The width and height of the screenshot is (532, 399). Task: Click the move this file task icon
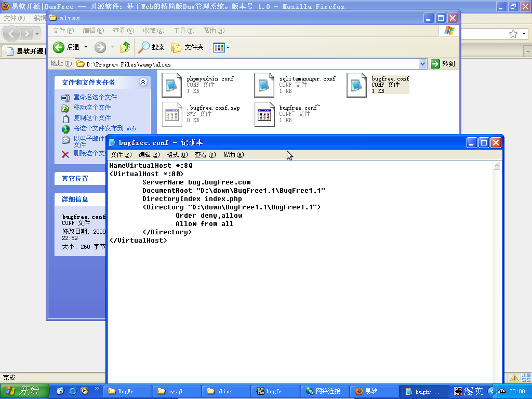tap(65, 108)
